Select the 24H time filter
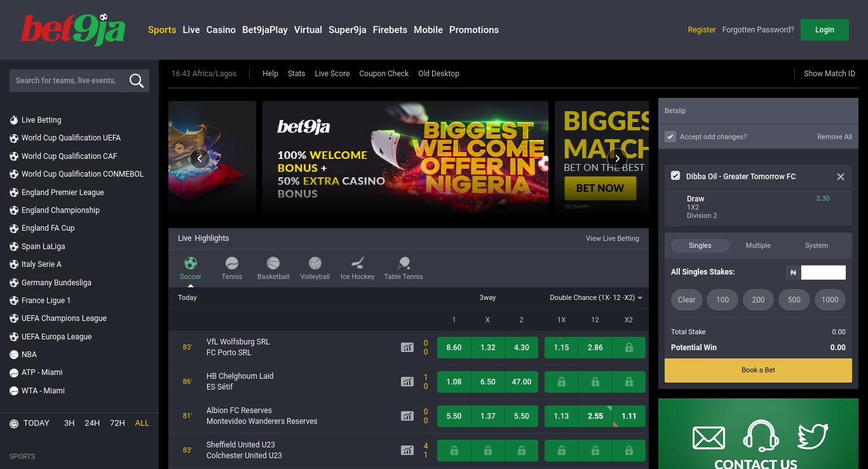Viewport: 868px width, 469px height. click(x=92, y=423)
